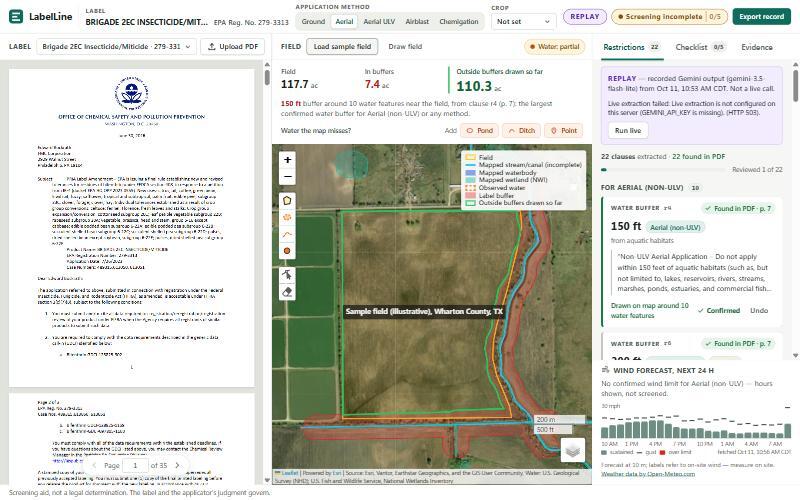Click the Screening incomplete status badge
This screenshot has height=500, width=800.
pos(669,16)
